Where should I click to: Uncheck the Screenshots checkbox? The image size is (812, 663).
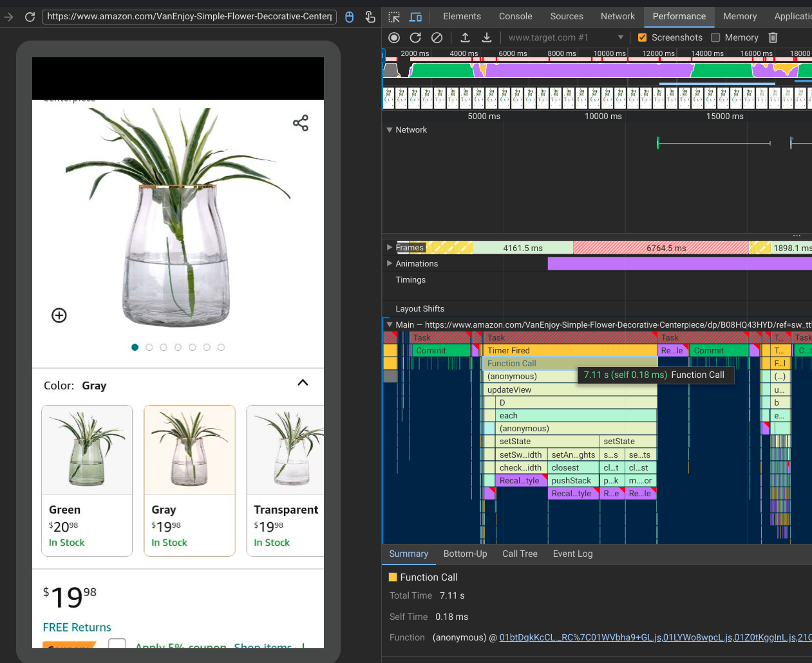pyautogui.click(x=642, y=38)
